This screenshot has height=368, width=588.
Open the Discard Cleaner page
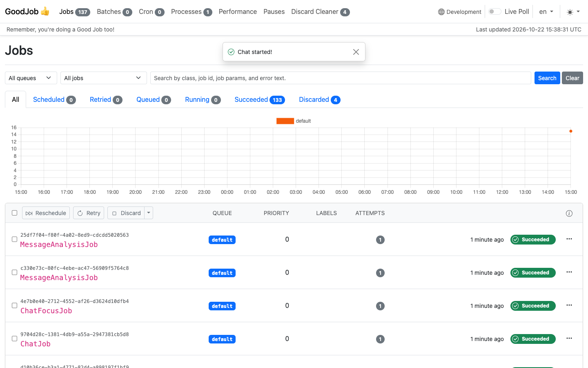321,12
